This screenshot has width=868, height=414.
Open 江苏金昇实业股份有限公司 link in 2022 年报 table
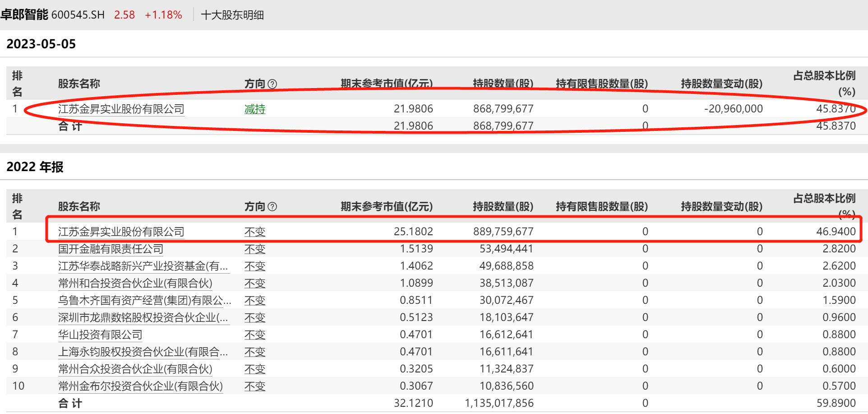[x=121, y=232]
